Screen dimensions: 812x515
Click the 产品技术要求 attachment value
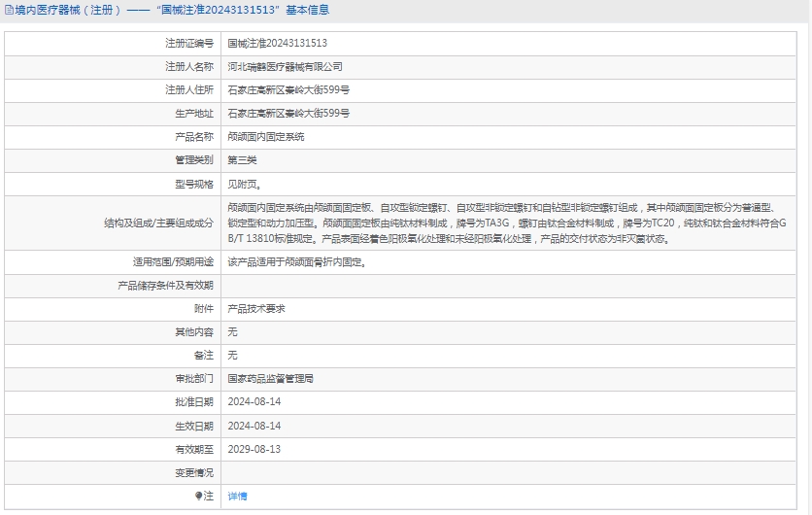point(255,308)
